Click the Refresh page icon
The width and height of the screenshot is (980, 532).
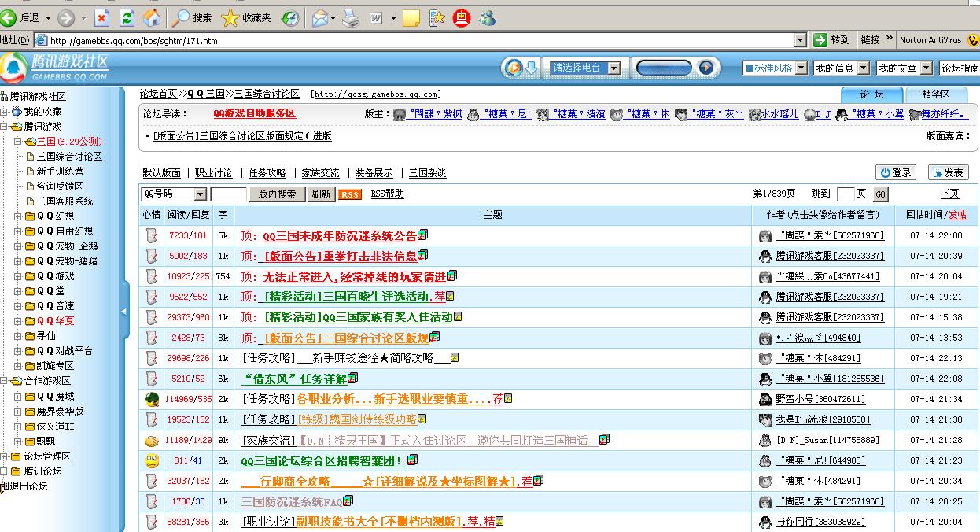[127, 17]
